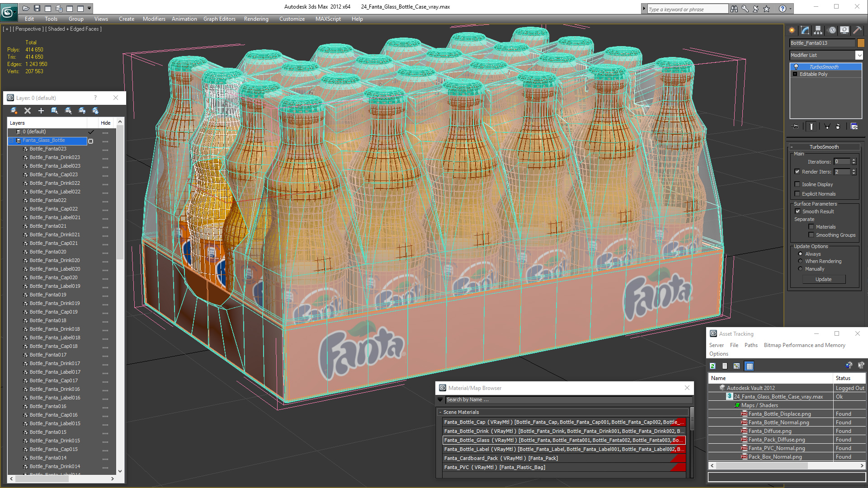Click the key Subscription Center icon
Image resolution: width=868 pixels, height=488 pixels.
point(745,9)
